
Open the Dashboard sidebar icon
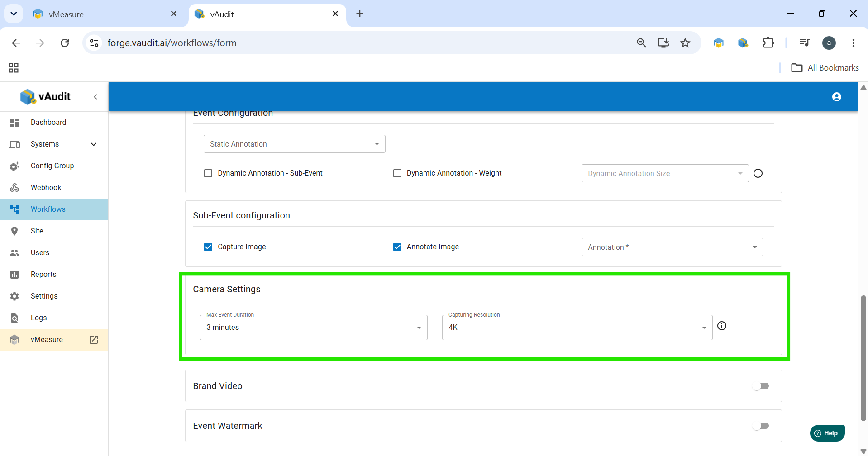(14, 123)
